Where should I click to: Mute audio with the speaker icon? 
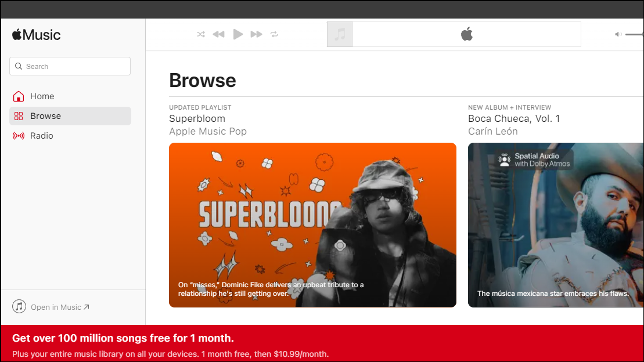[x=618, y=34]
